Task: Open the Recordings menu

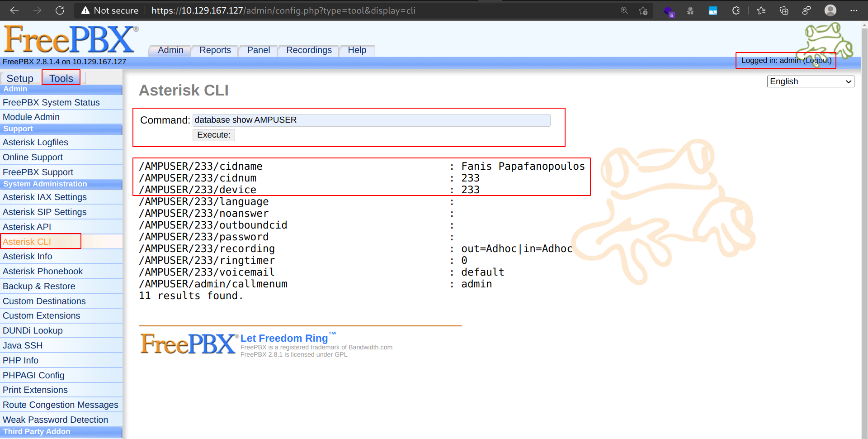Action: 309,50
